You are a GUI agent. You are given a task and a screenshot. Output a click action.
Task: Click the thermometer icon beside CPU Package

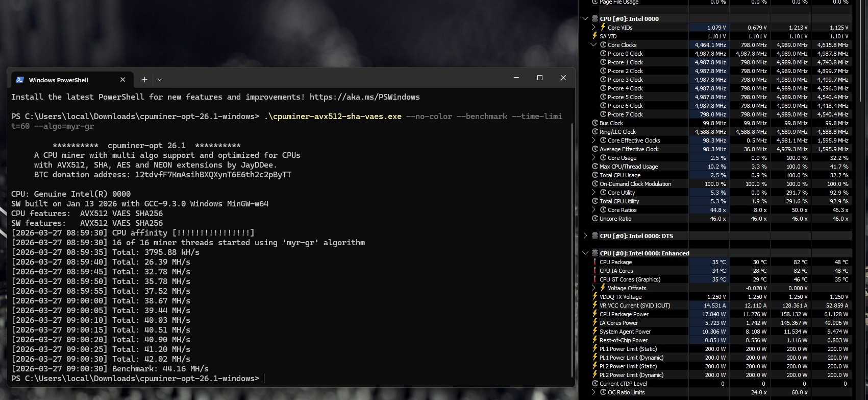[594, 262]
